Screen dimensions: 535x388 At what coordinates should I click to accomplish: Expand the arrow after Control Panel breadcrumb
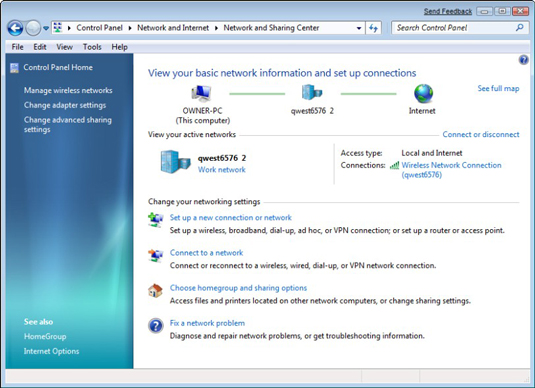pos(130,28)
